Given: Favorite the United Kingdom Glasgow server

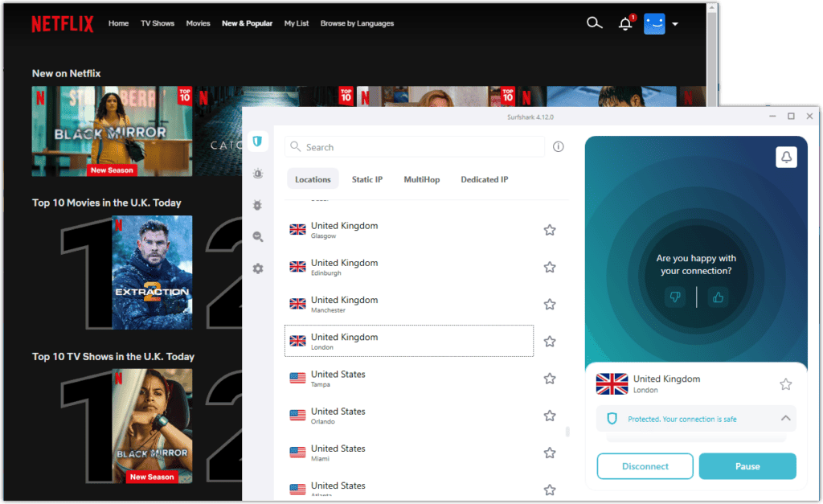Looking at the screenshot, I should pos(550,230).
